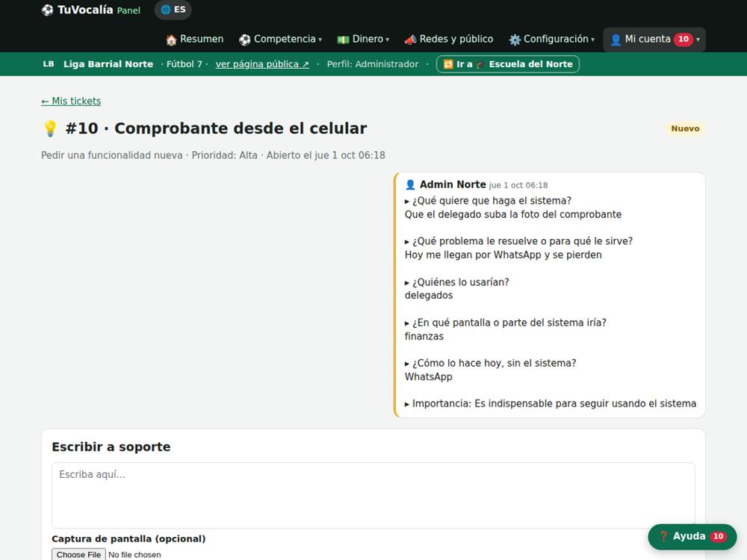Click the answer finanzas
This screenshot has width=747, height=560.
[424, 336]
